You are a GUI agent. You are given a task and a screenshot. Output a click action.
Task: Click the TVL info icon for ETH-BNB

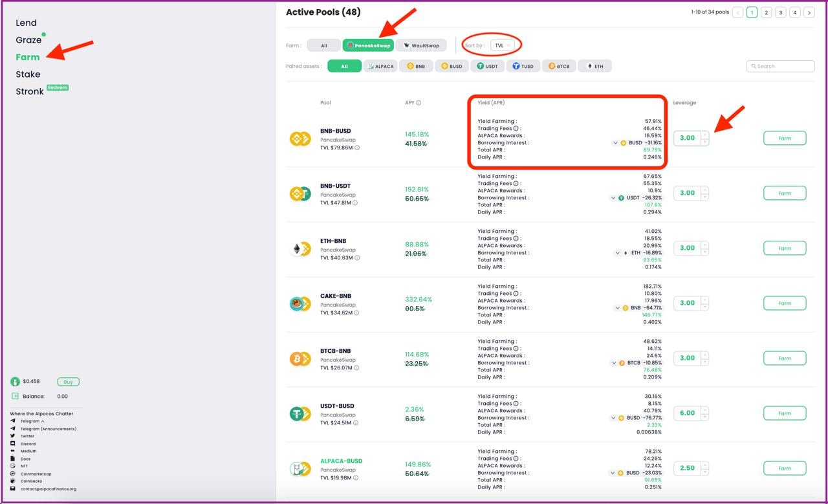coord(357,257)
